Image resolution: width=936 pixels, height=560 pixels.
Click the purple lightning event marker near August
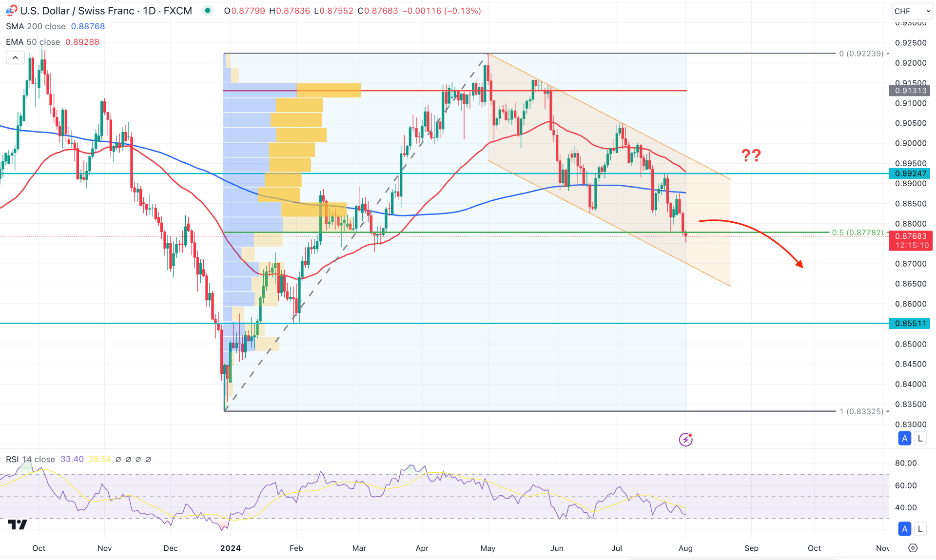coord(686,440)
